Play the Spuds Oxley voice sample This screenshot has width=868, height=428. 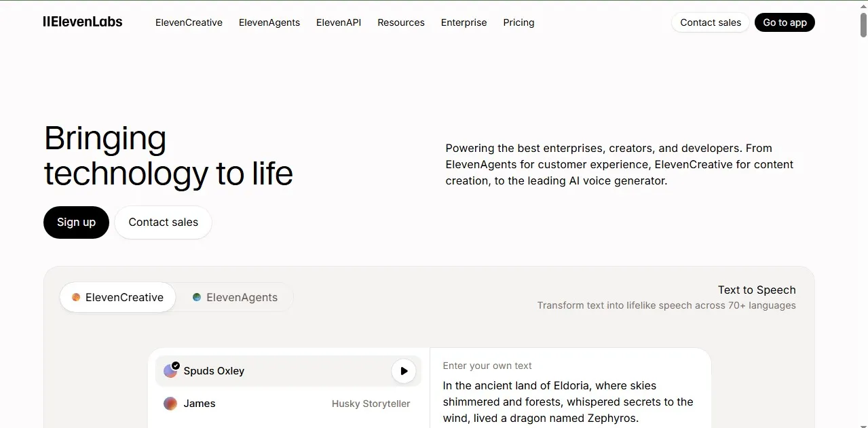[x=403, y=371]
